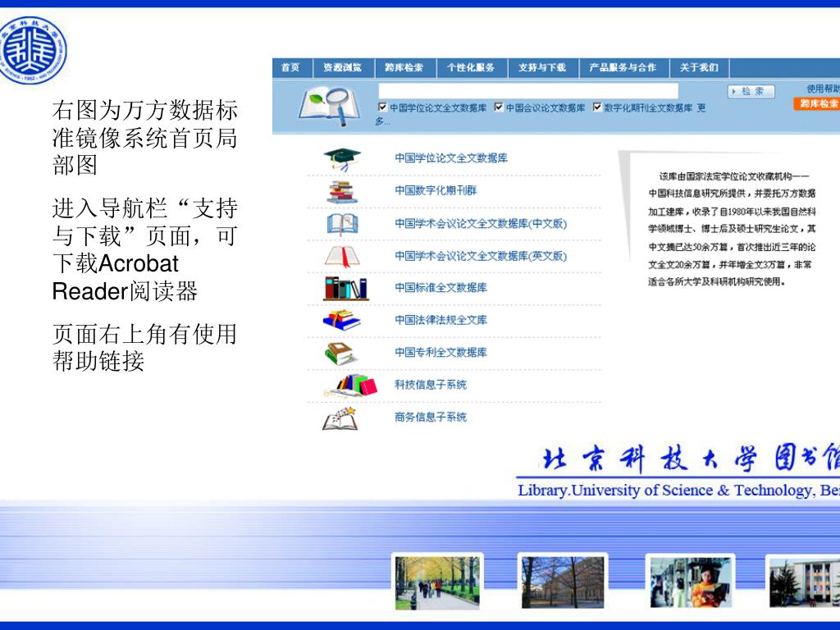This screenshot has height=630, width=840.
Task: Click bookshelf icon for 中国标准全文数据库
Action: 345,288
